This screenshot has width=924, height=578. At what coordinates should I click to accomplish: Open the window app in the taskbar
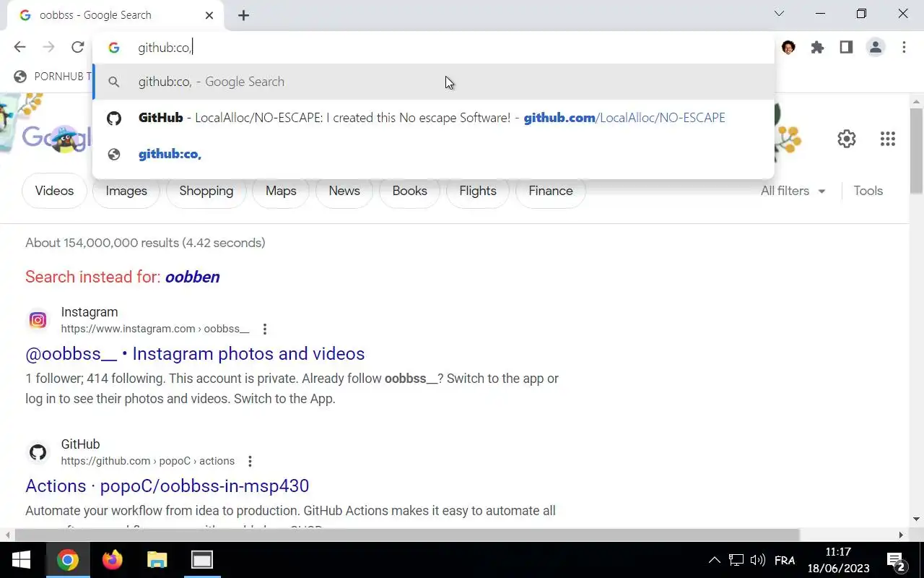pyautogui.click(x=201, y=560)
